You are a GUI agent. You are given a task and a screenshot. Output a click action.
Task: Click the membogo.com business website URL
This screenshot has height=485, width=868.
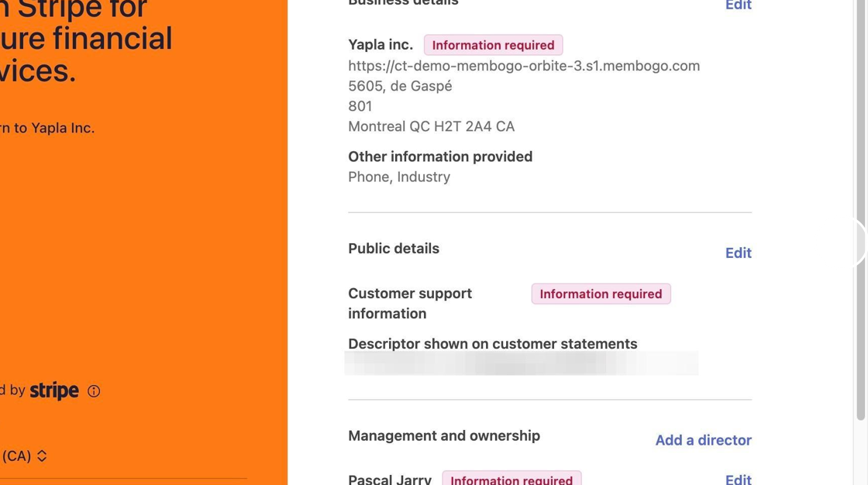524,66
